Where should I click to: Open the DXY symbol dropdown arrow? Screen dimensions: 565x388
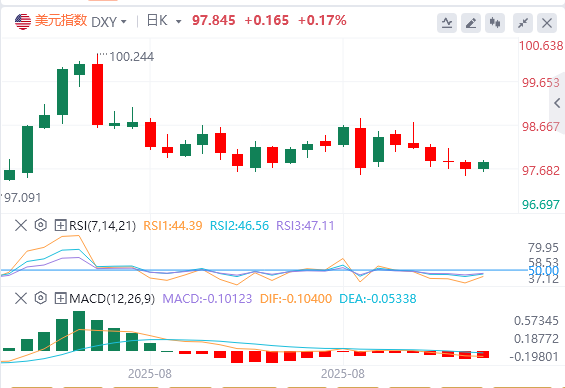pyautogui.click(x=124, y=22)
